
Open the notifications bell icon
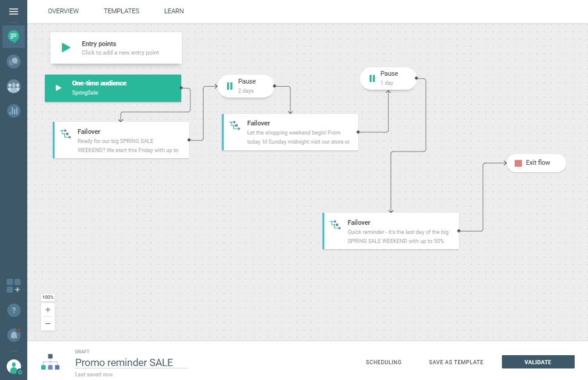coord(13,335)
